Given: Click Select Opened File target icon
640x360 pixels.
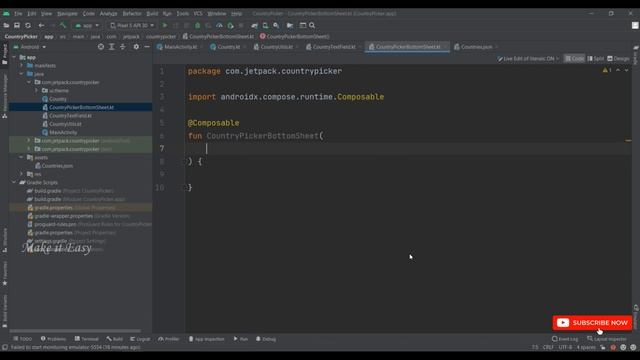Looking at the screenshot, I should (101, 47).
